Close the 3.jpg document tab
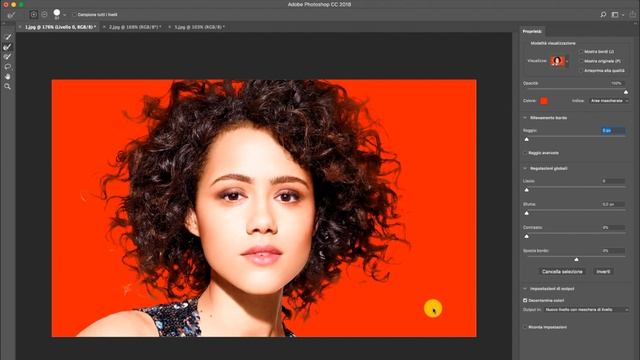Viewport: 640px width, 360px height. (x=170, y=27)
